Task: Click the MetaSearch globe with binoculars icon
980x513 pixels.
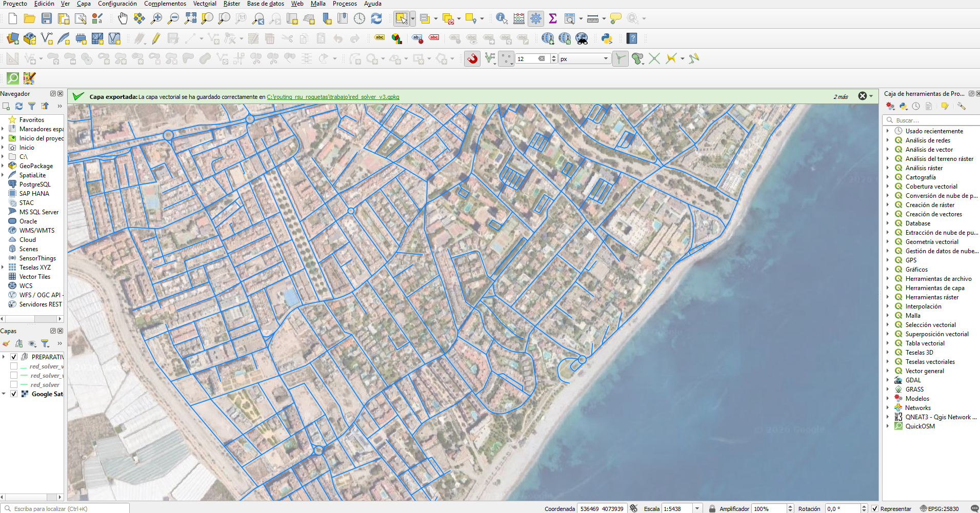Action: (582, 38)
